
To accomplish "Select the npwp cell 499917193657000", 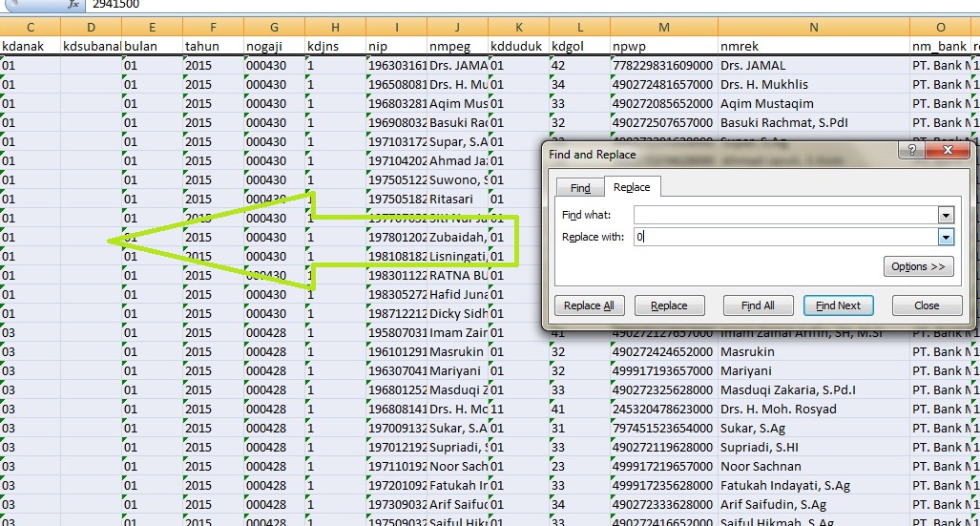I will [x=664, y=371].
